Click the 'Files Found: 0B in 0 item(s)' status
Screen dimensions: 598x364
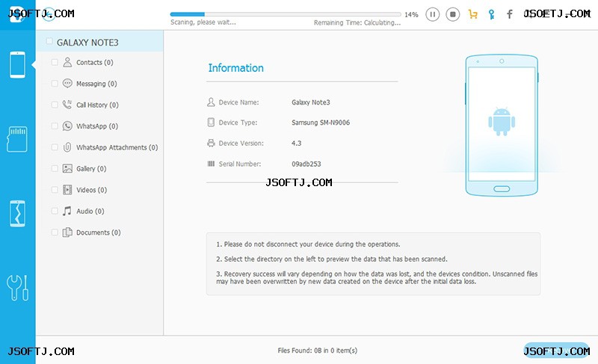point(317,351)
